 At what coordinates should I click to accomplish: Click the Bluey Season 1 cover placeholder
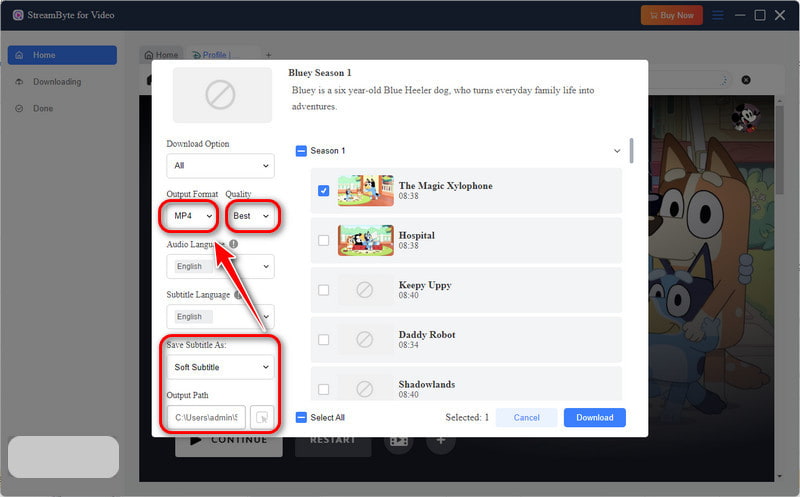pos(222,95)
